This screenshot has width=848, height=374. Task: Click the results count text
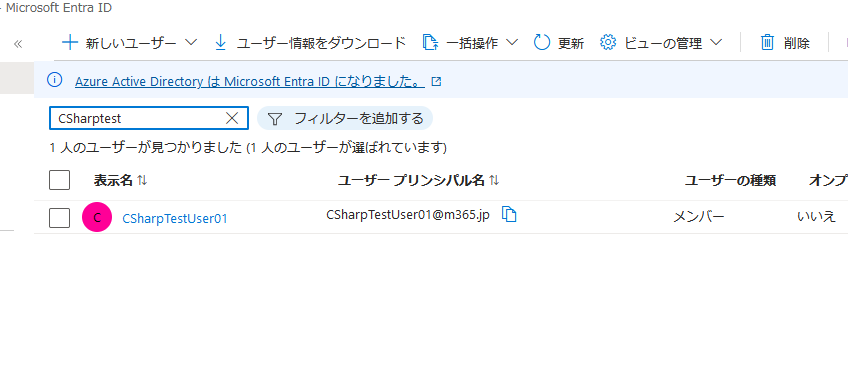pos(248,148)
